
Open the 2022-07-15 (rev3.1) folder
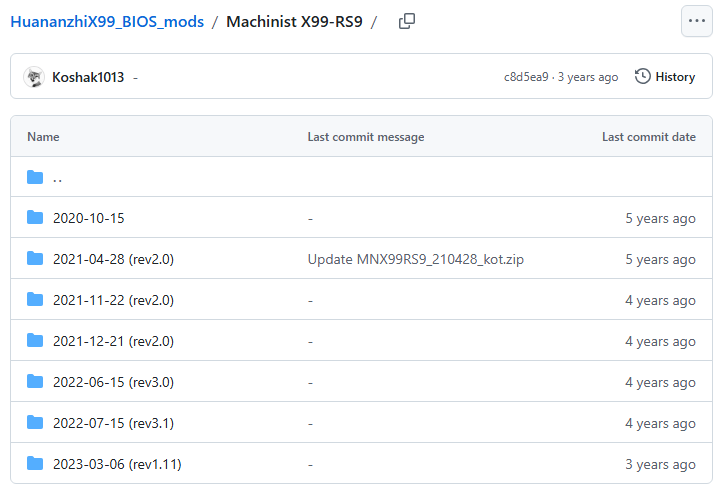coord(113,423)
